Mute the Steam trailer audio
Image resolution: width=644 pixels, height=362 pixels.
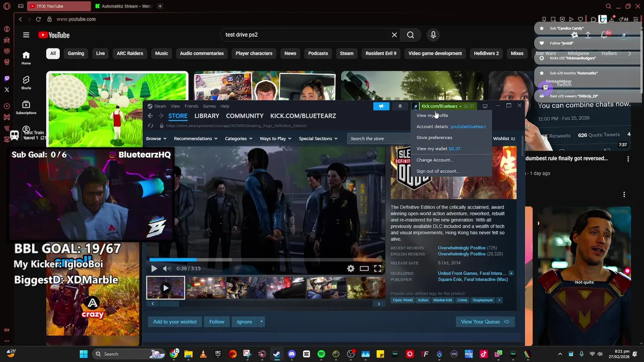click(167, 268)
